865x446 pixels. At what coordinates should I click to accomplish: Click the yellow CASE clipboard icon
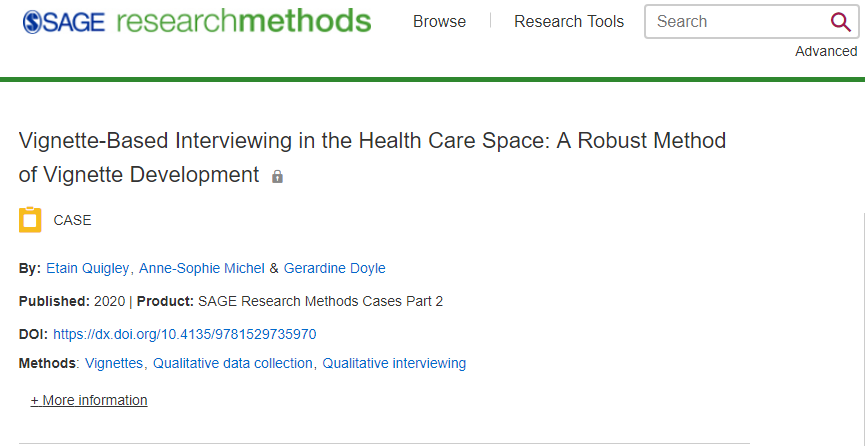pyautogui.click(x=30, y=220)
